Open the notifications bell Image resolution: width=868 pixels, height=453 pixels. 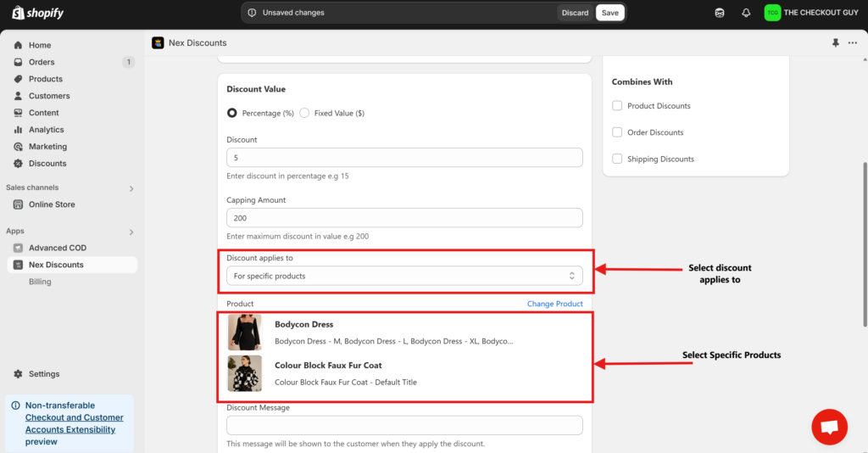746,13
